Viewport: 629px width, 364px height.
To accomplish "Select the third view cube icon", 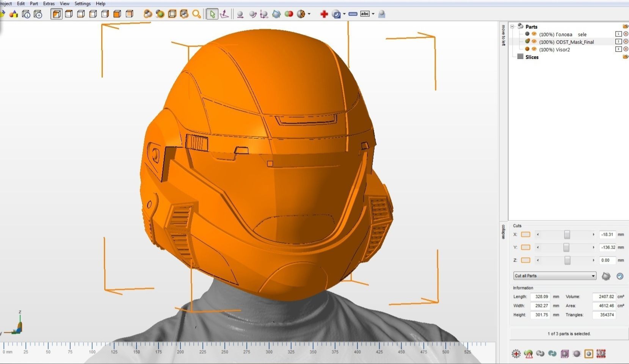I will tap(81, 14).
